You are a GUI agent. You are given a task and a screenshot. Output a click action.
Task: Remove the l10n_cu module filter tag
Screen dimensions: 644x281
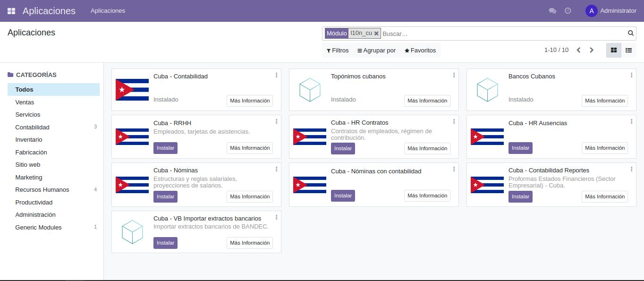click(376, 33)
